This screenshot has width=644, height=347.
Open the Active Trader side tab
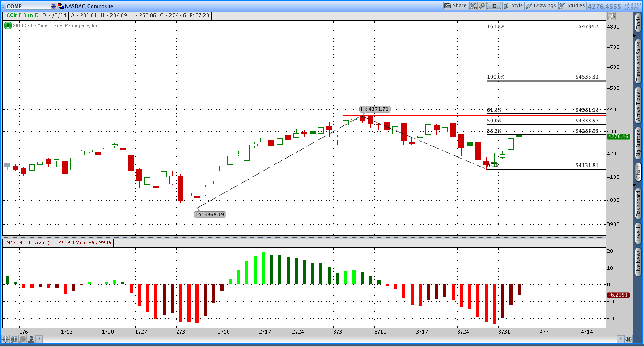[x=638, y=105]
